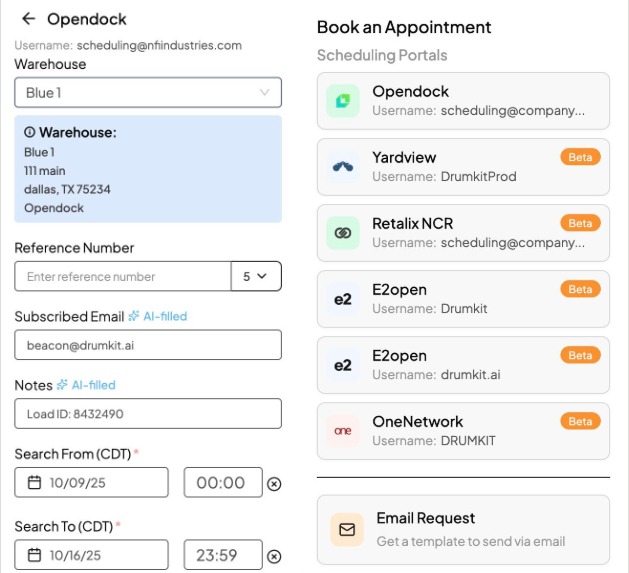Open the Email Request template option
The height and width of the screenshot is (573, 629).
pyautogui.click(x=463, y=530)
